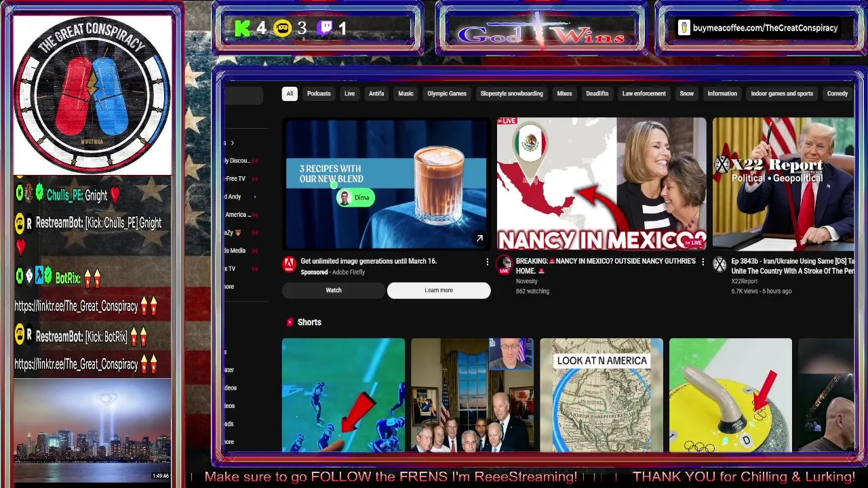Screen dimensions: 868x488
Task: Select the All filter chip
Action: [x=290, y=94]
